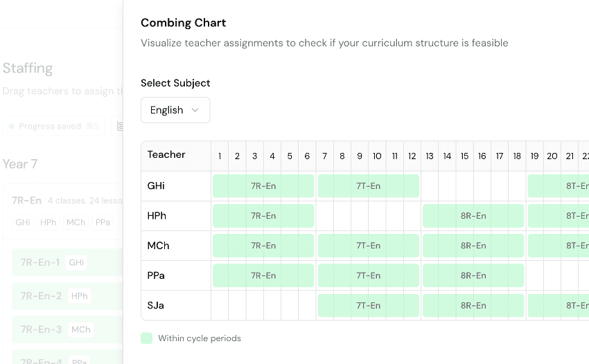Select GHi's 7T-En block
This screenshot has height=364, width=589.
pyautogui.click(x=368, y=186)
